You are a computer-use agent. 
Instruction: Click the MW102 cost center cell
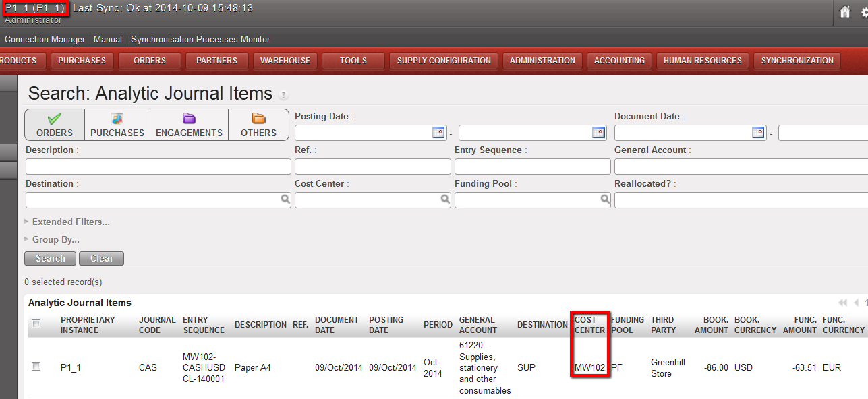590,367
